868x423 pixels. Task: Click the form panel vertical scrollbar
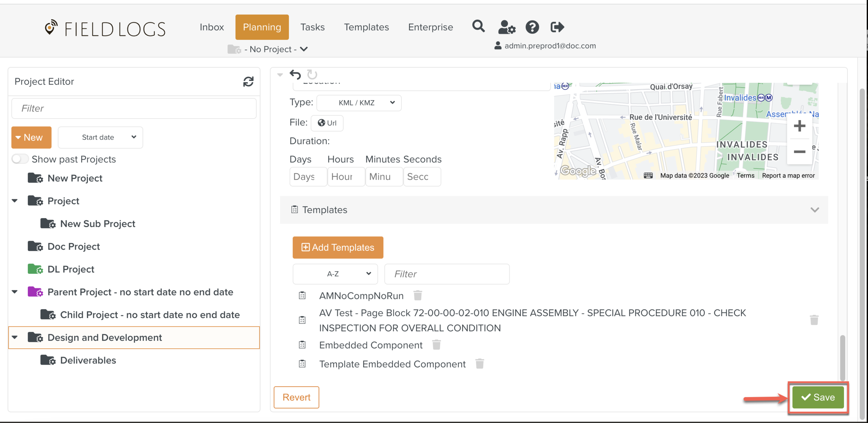(842, 358)
